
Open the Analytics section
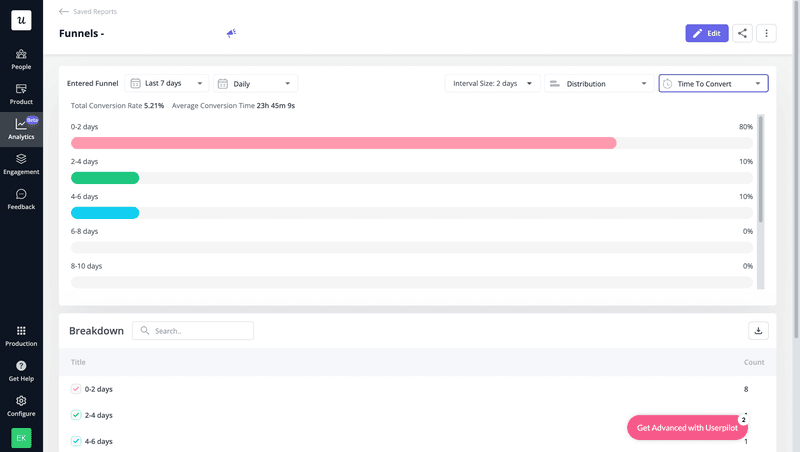pyautogui.click(x=21, y=130)
